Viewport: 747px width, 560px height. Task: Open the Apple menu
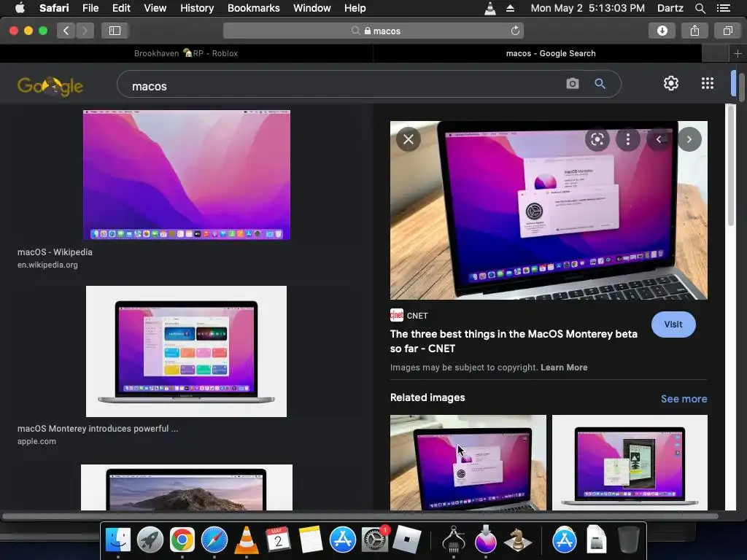(x=20, y=7)
